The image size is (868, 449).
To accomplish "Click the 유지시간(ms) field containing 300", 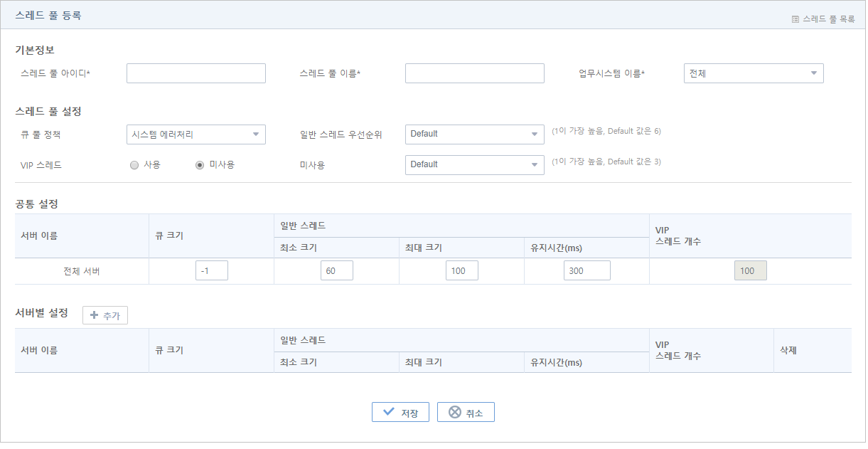I will (586, 271).
